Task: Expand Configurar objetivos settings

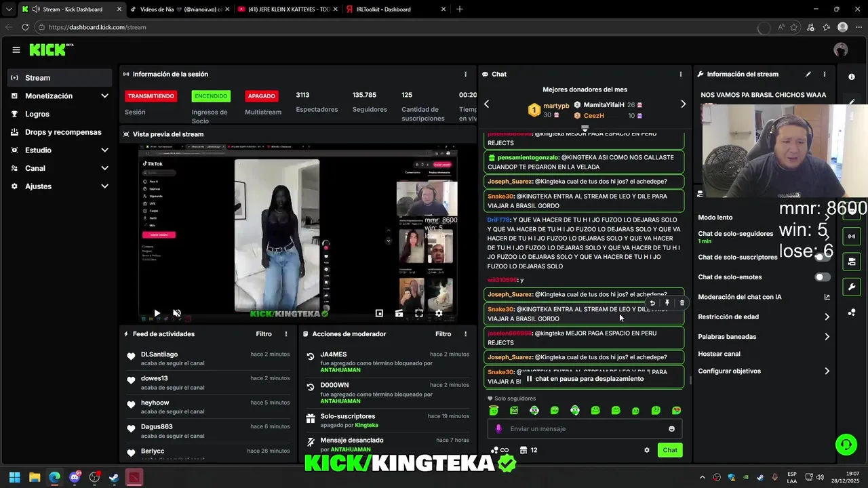Action: 764,371
